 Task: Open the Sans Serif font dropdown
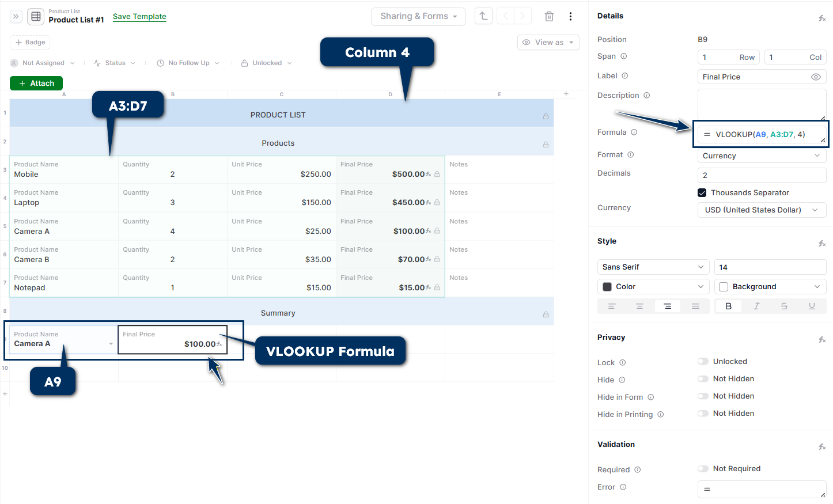coord(653,267)
